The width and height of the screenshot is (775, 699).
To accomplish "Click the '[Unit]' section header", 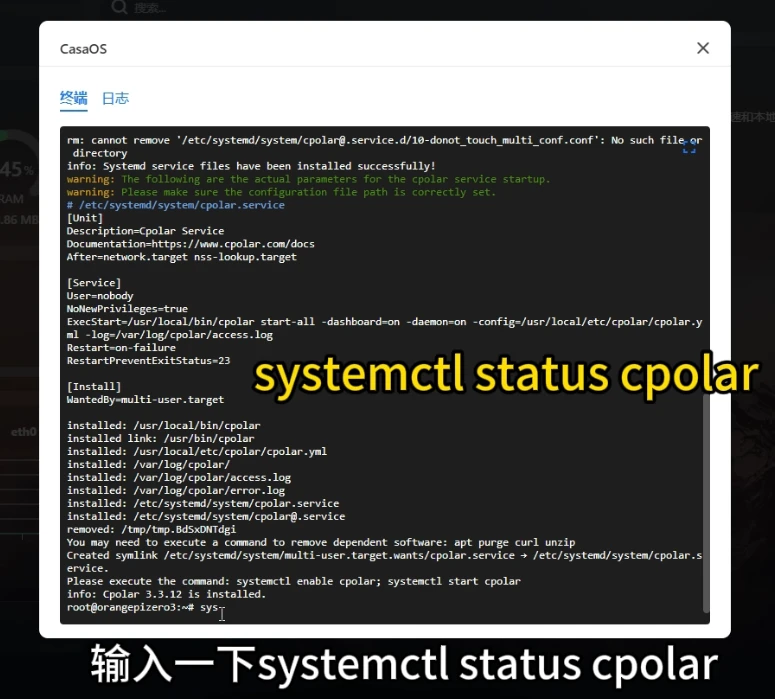I will tap(85, 218).
